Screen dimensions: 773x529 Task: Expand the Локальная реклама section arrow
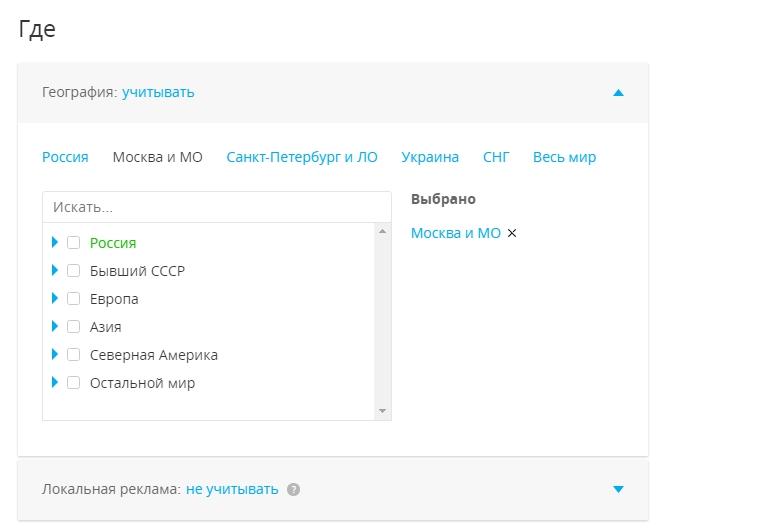(x=618, y=489)
